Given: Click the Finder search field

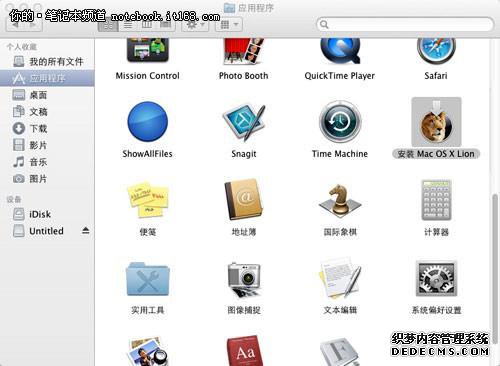Looking at the screenshot, I should [x=405, y=24].
